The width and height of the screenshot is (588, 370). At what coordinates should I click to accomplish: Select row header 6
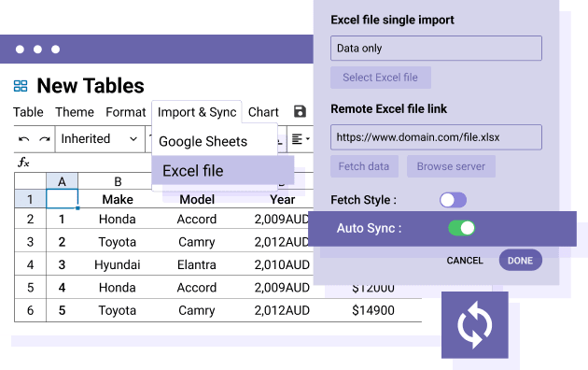[31, 310]
